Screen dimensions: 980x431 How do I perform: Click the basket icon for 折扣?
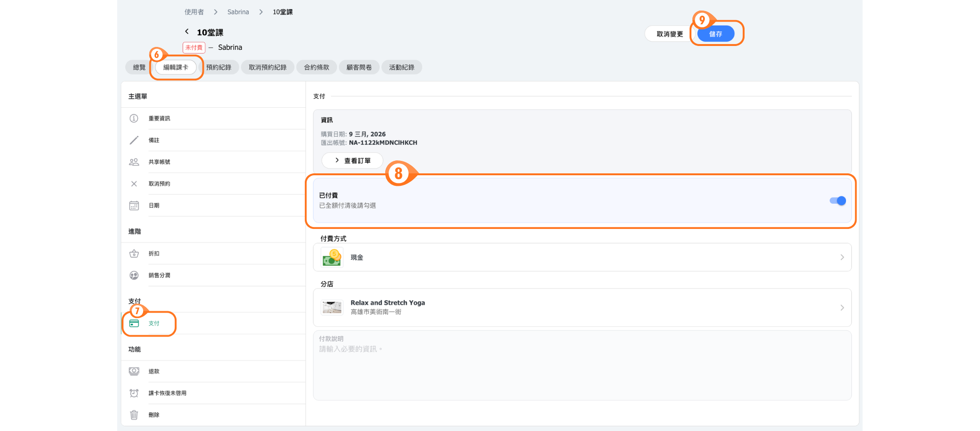[x=134, y=254]
